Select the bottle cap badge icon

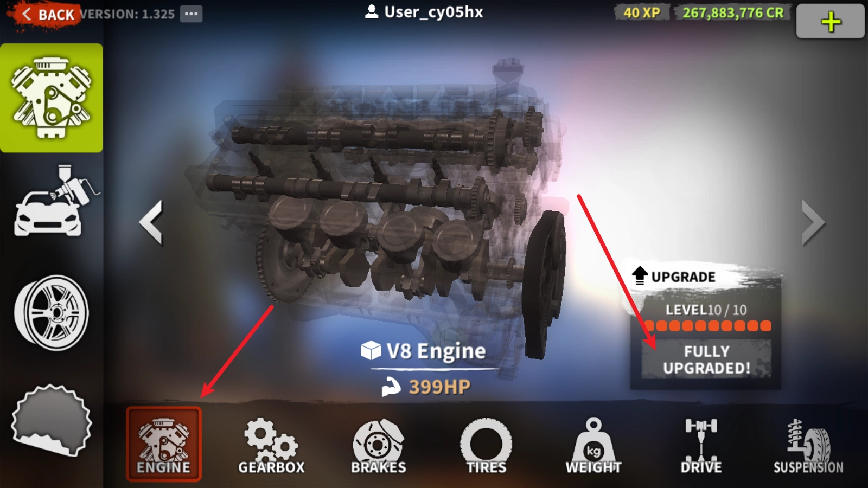point(52,420)
